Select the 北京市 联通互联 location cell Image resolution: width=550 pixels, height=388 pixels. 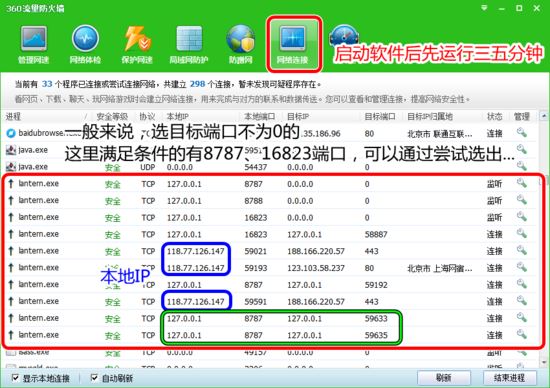[440, 134]
